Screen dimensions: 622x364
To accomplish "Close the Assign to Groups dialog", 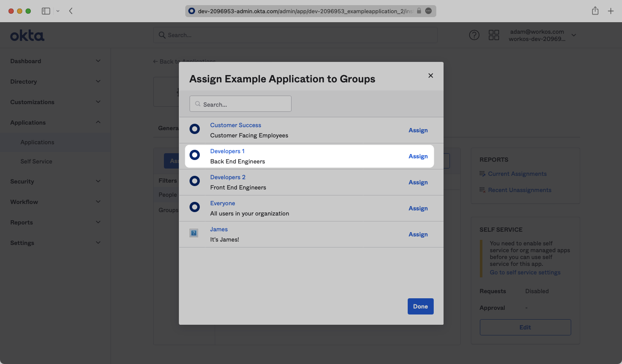I will (x=430, y=76).
